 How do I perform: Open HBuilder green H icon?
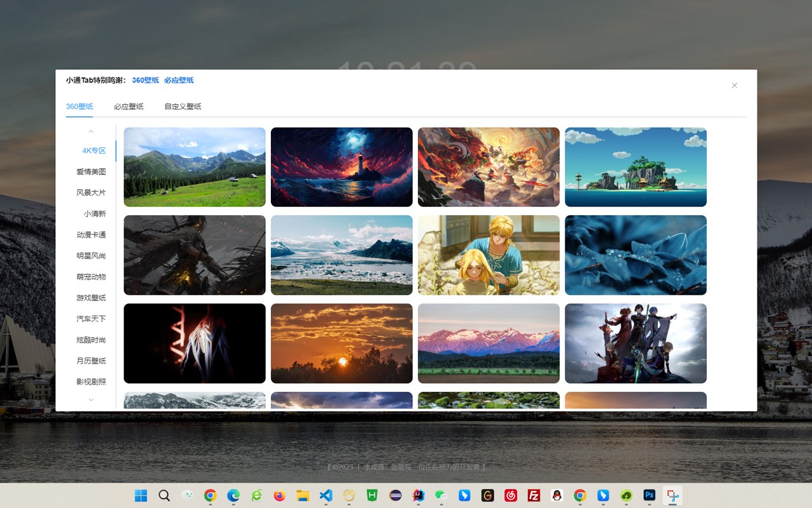372,495
